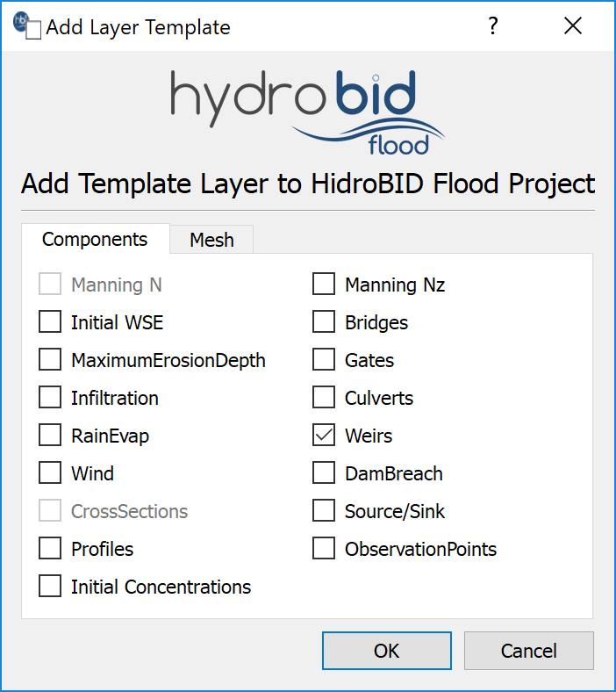
Task: Enable the Initial WSE checkbox
Action: tap(50, 322)
